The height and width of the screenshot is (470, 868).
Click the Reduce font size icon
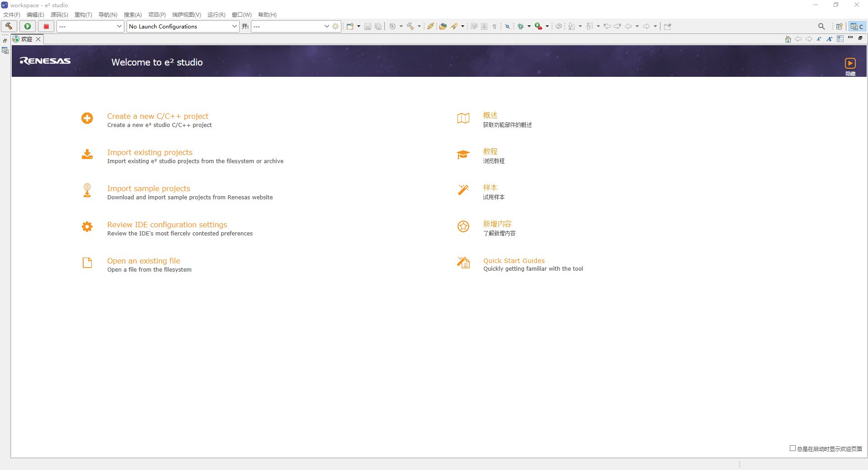[819, 39]
